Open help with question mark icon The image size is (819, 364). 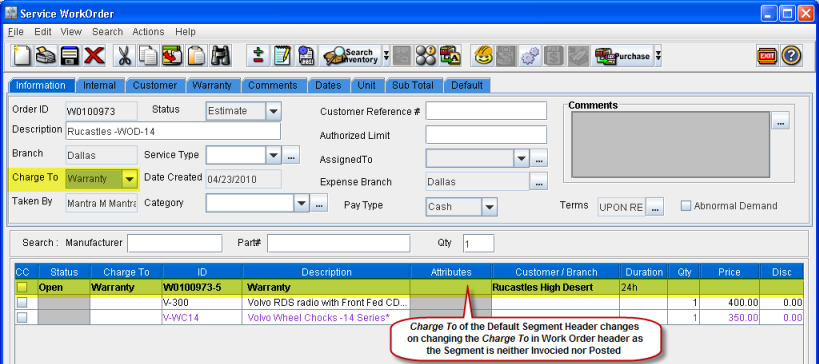point(791,55)
